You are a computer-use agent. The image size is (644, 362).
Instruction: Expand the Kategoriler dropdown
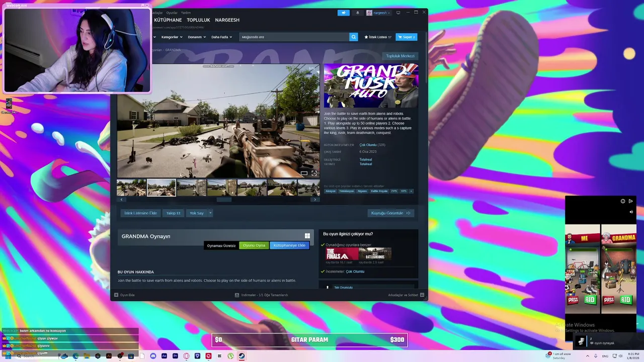172,37
